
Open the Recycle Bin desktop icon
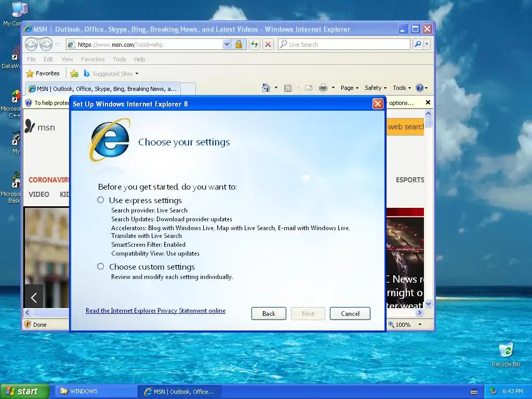[506, 355]
